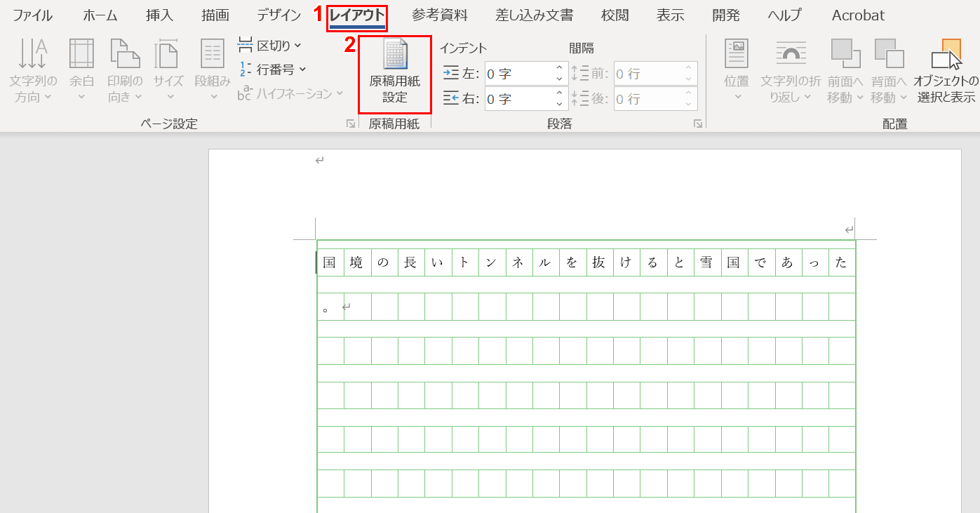
Task: Click the character ネ in the document
Action: pyautogui.click(x=518, y=263)
